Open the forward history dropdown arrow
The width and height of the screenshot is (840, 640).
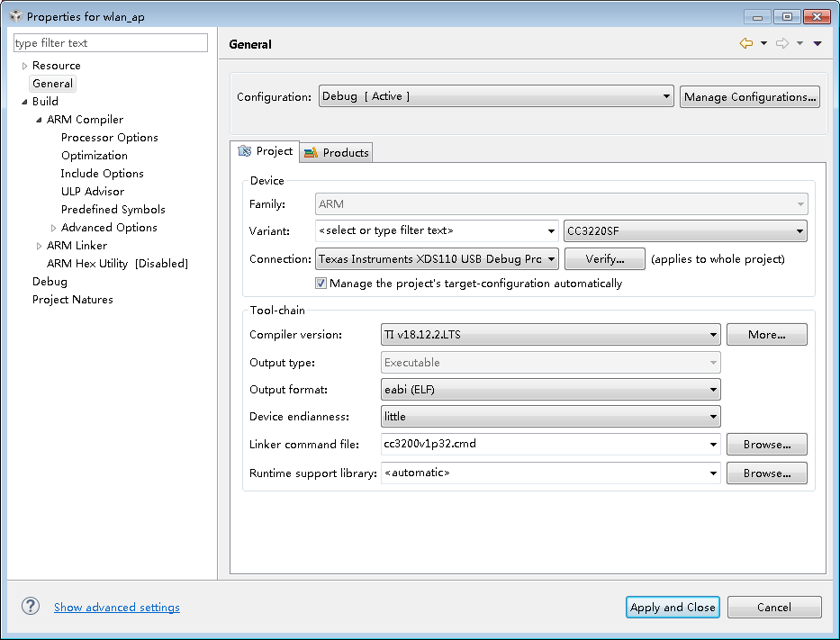pos(799,43)
